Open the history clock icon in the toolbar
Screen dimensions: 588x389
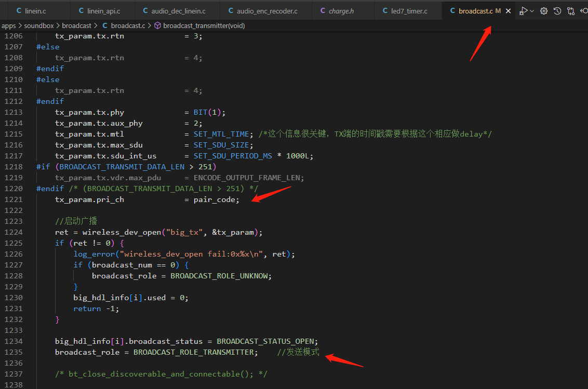557,11
